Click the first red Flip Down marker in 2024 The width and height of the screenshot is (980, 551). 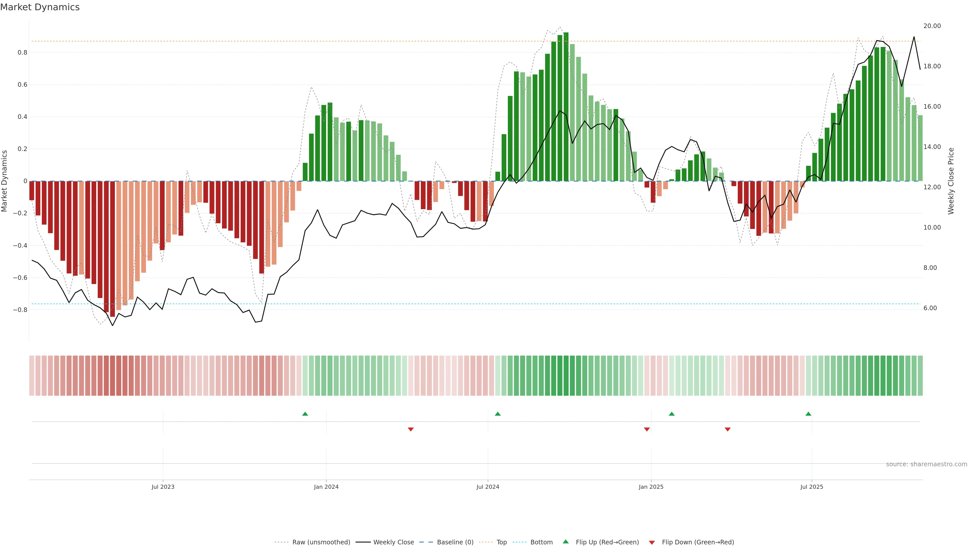point(411,429)
